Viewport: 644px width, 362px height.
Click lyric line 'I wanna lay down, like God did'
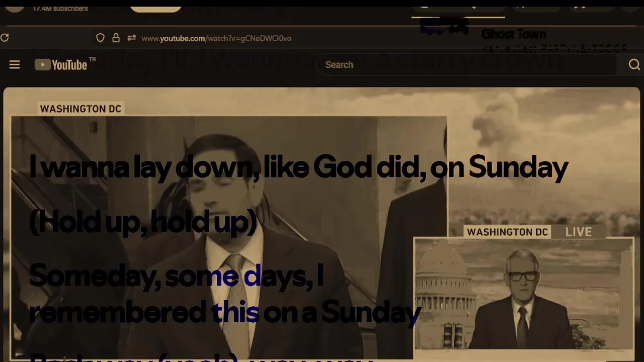pos(298,167)
